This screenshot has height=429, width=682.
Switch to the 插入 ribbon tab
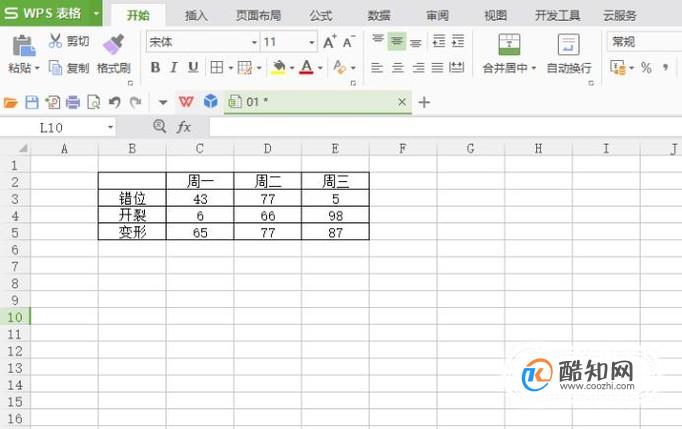[196, 16]
